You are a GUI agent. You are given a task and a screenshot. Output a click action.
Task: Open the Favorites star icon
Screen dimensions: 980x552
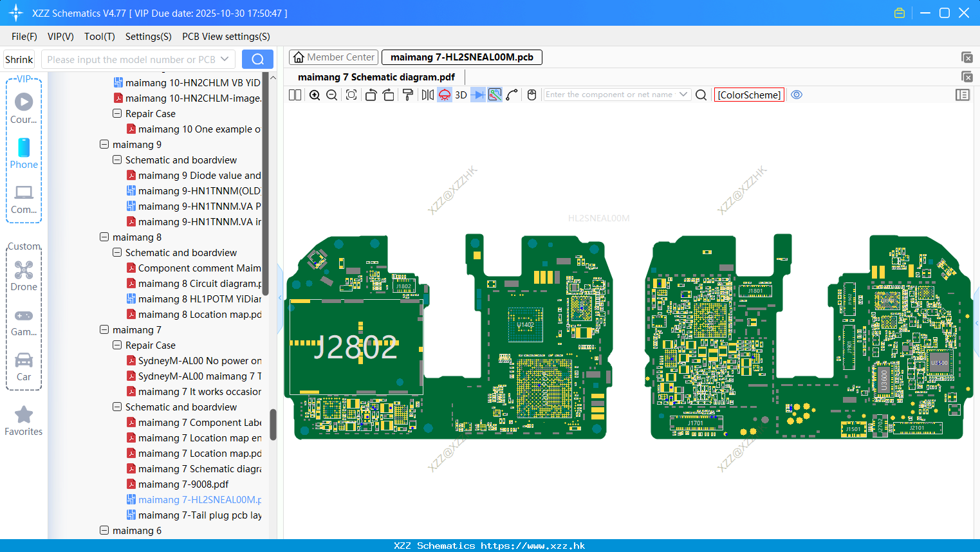[x=24, y=421]
